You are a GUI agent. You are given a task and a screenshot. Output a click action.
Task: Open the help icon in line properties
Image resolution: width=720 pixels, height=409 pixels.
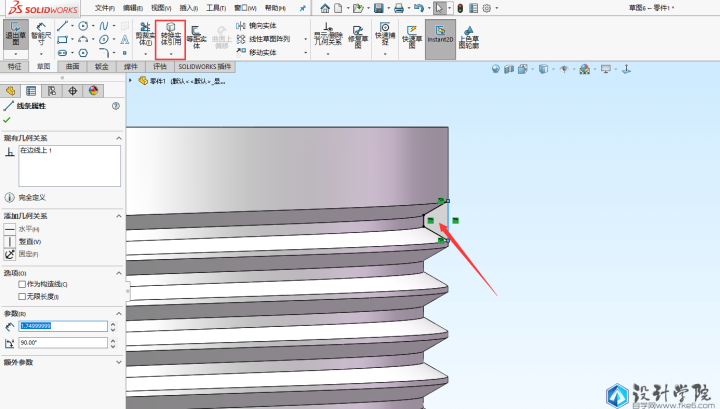116,105
